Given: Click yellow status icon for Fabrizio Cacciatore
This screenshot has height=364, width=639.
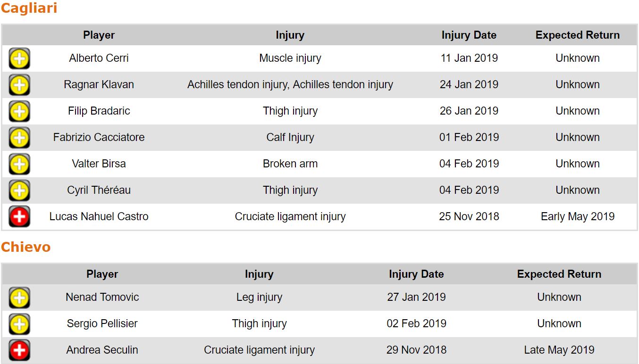Looking at the screenshot, I should point(19,138).
